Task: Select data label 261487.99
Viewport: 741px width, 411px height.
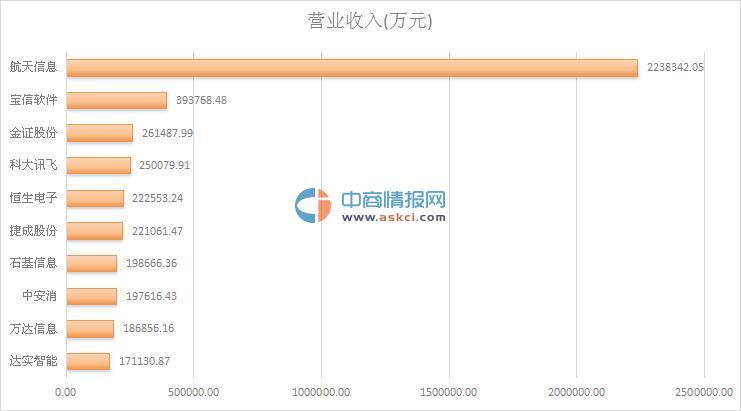Action: pos(167,133)
